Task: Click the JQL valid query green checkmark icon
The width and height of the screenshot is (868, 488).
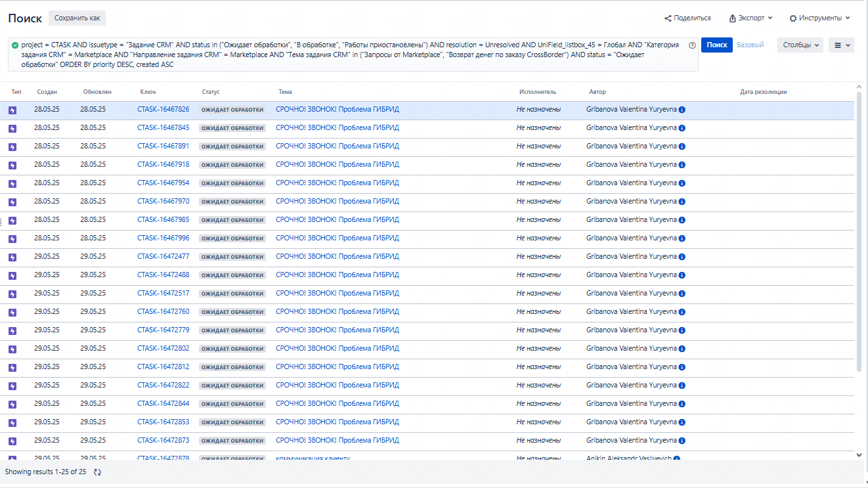Action: [15, 45]
